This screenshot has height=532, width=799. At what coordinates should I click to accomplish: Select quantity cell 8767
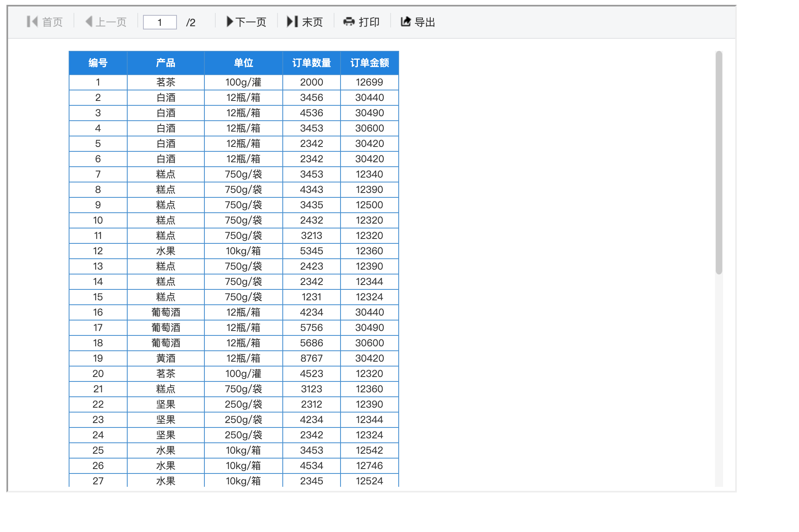311,358
